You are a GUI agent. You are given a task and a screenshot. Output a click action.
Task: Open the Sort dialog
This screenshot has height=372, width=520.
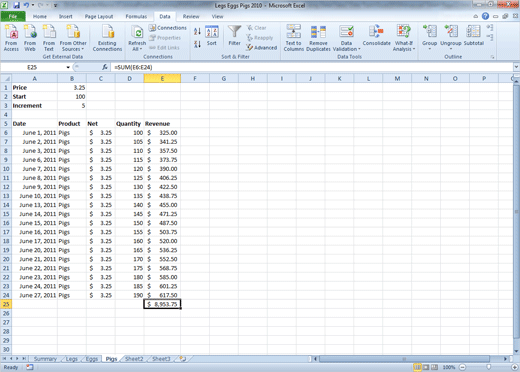coord(212,36)
